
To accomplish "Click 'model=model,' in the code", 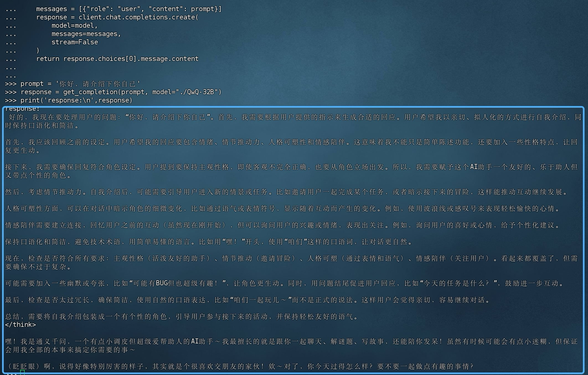I will click(74, 25).
